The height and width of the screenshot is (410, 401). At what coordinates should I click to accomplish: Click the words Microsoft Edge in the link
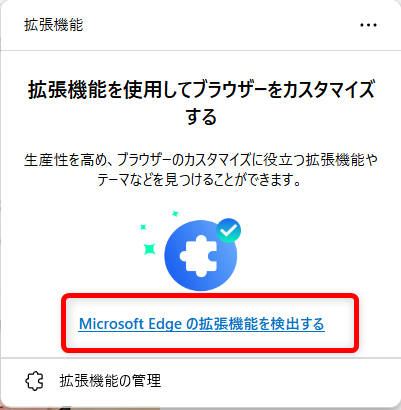130,324
